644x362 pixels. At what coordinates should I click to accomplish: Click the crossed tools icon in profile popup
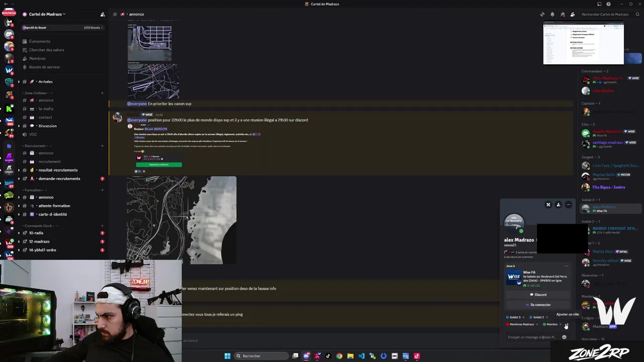pos(548,205)
